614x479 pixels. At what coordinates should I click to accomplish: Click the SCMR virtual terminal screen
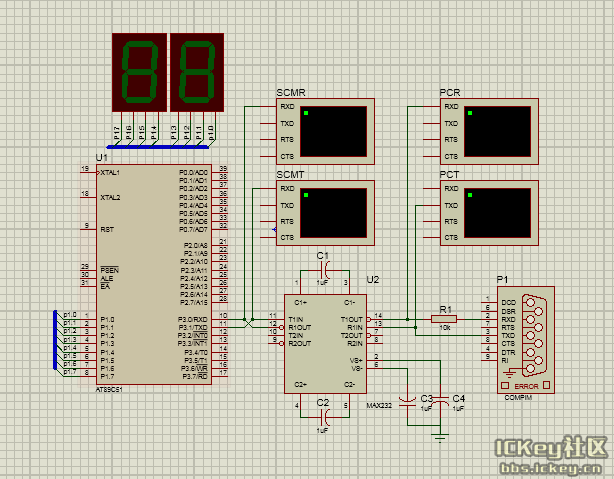[x=334, y=132]
